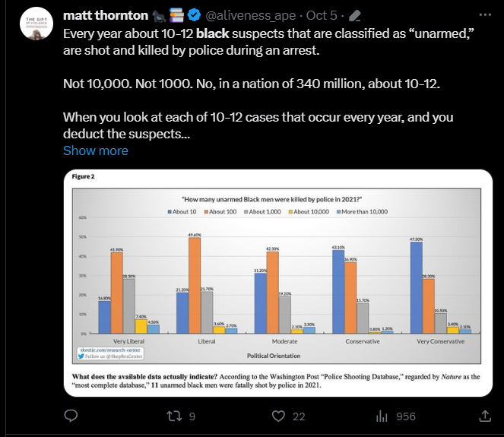Click the like count number 22
The image size is (504, 437).
coord(299,416)
